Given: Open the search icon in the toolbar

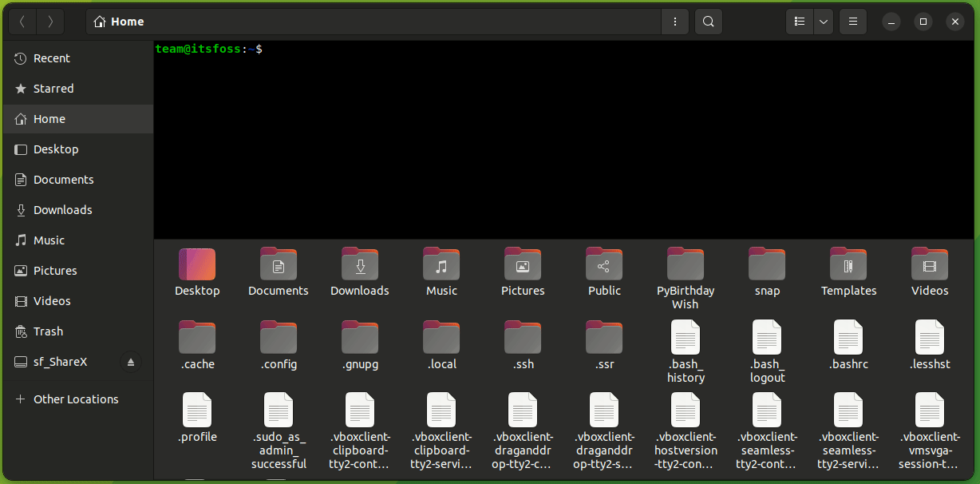Looking at the screenshot, I should tap(708, 22).
